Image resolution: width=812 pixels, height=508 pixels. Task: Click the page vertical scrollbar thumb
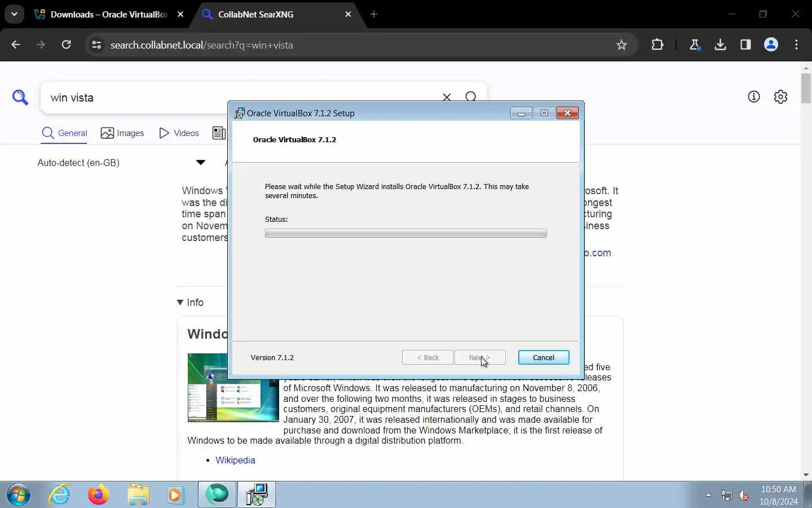(806, 89)
